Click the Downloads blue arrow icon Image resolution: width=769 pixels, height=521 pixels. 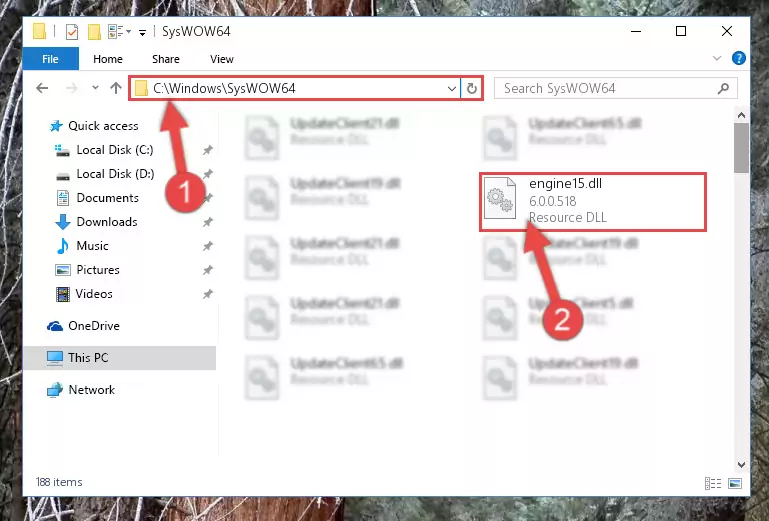click(x=63, y=222)
